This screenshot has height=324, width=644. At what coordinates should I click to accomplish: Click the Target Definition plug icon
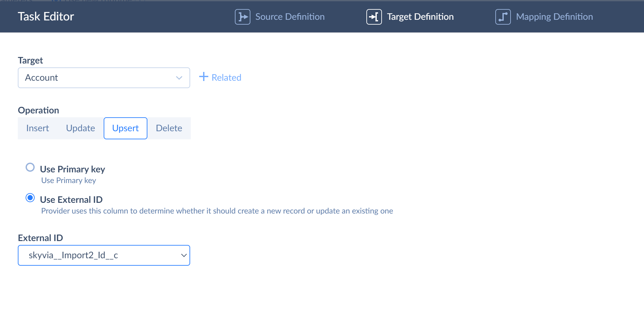coord(374,17)
